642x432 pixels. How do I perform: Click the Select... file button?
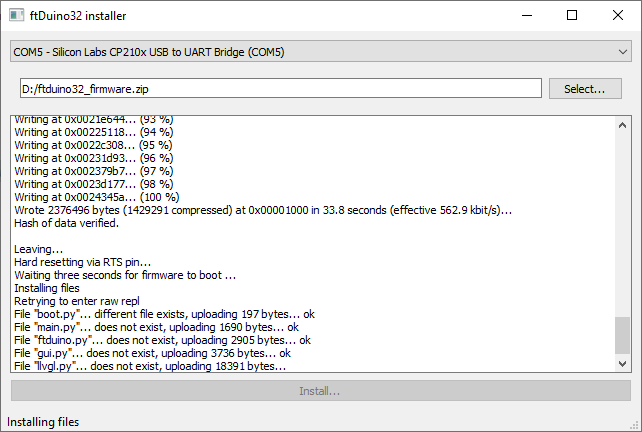coord(585,88)
